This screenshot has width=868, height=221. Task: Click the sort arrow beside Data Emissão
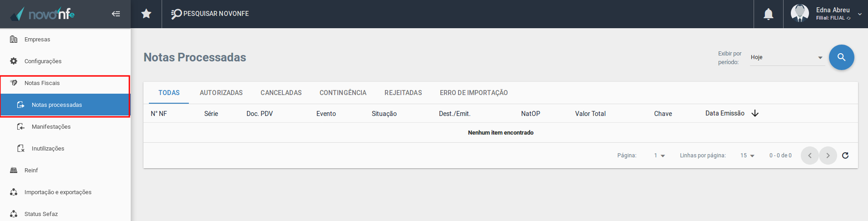point(755,113)
